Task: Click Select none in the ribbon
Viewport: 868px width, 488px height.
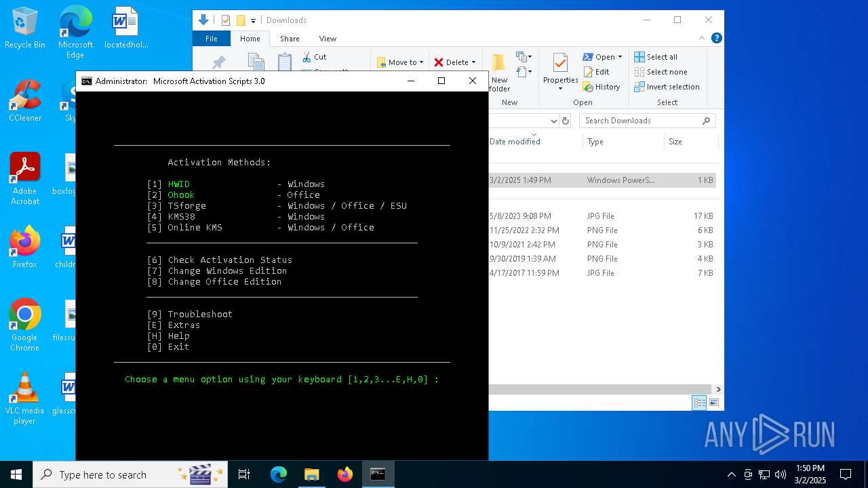Action: (660, 72)
